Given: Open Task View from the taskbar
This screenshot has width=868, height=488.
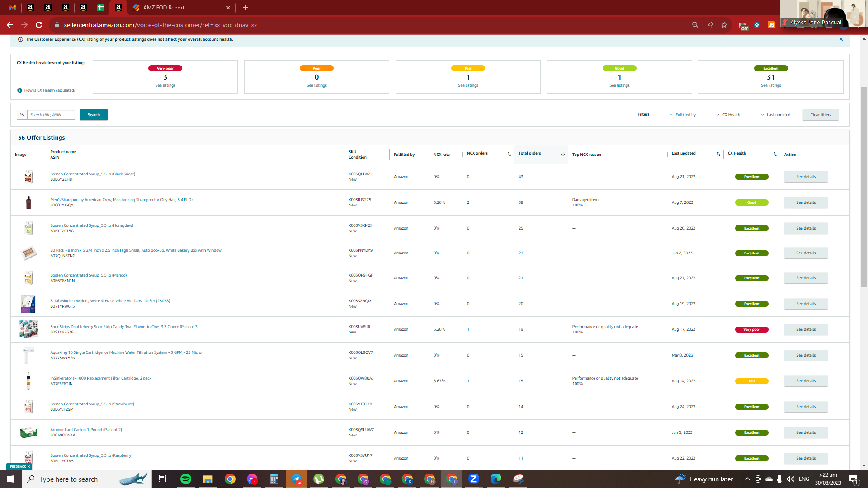Looking at the screenshot, I should (163, 479).
